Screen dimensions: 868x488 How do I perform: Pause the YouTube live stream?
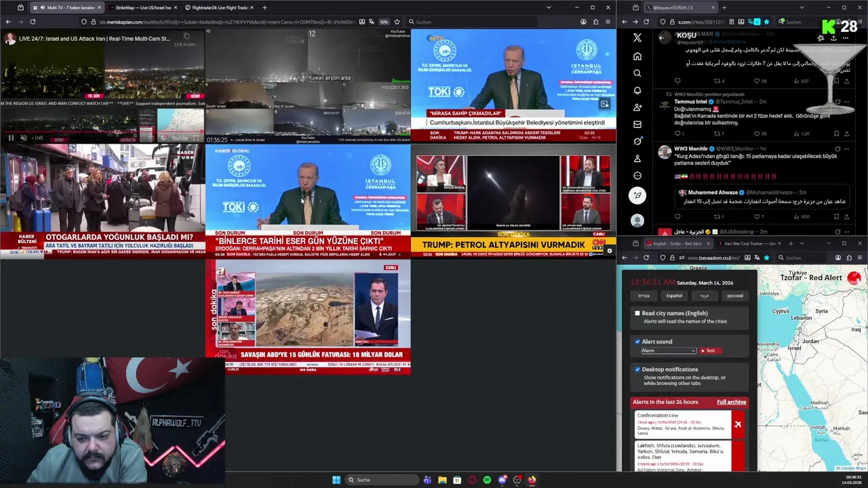click(11, 138)
